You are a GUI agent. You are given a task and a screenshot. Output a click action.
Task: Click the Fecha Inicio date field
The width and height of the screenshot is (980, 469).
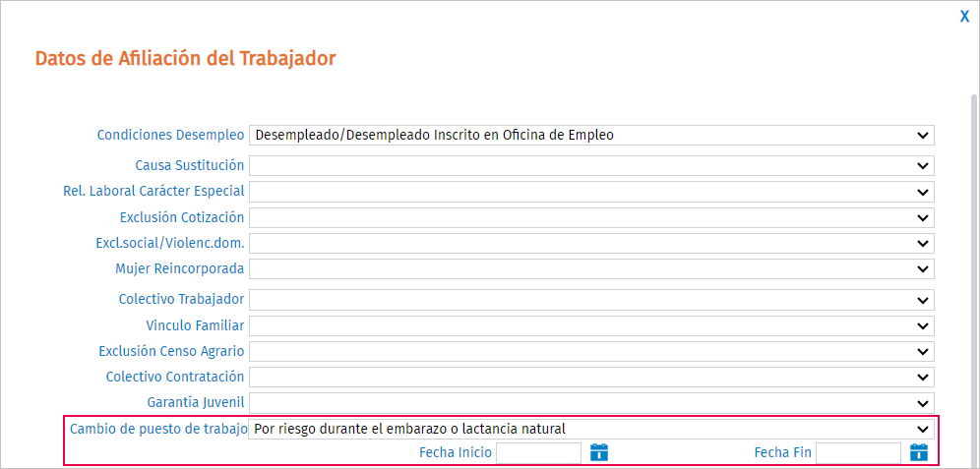[539, 452]
